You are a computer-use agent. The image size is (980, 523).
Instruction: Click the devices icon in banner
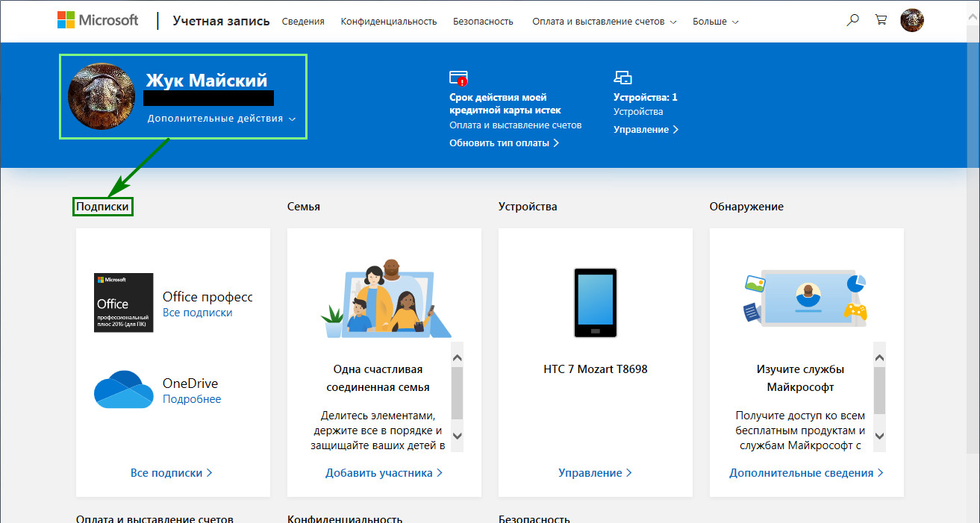(x=622, y=78)
